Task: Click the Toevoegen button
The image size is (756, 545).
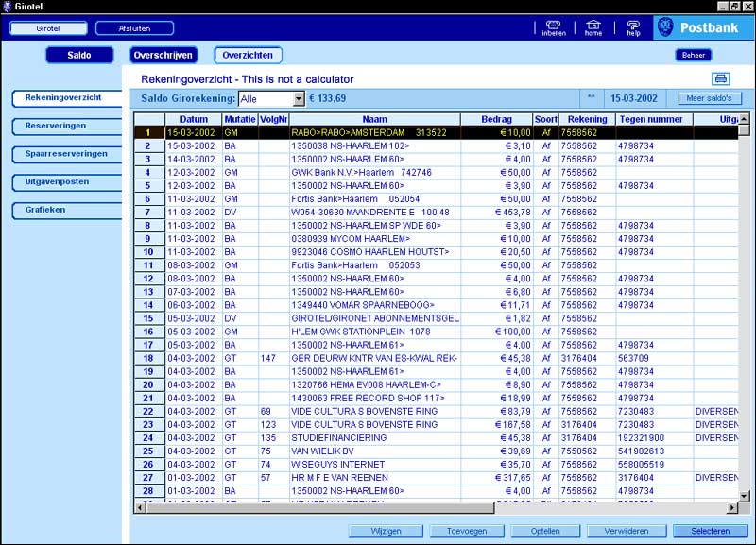Action: (467, 531)
